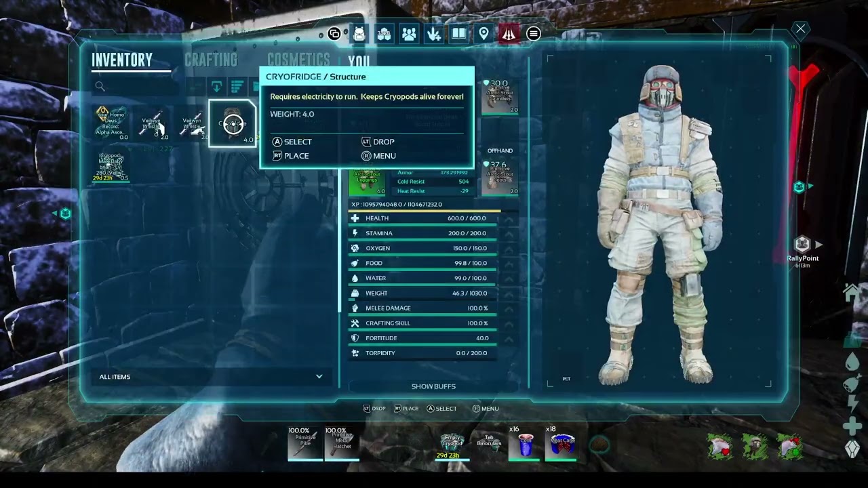Open the red ascension icon in top bar
This screenshot has height=488, width=868.
tap(509, 33)
